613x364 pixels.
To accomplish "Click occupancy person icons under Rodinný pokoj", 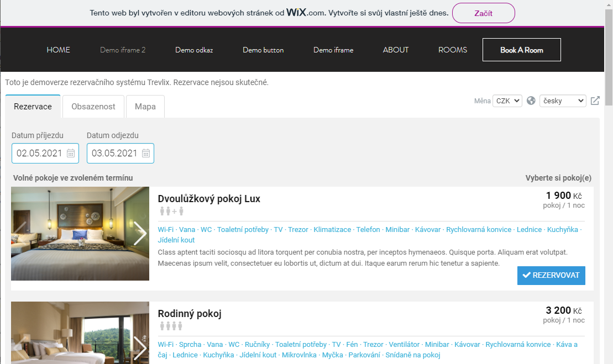I will pos(171,326).
